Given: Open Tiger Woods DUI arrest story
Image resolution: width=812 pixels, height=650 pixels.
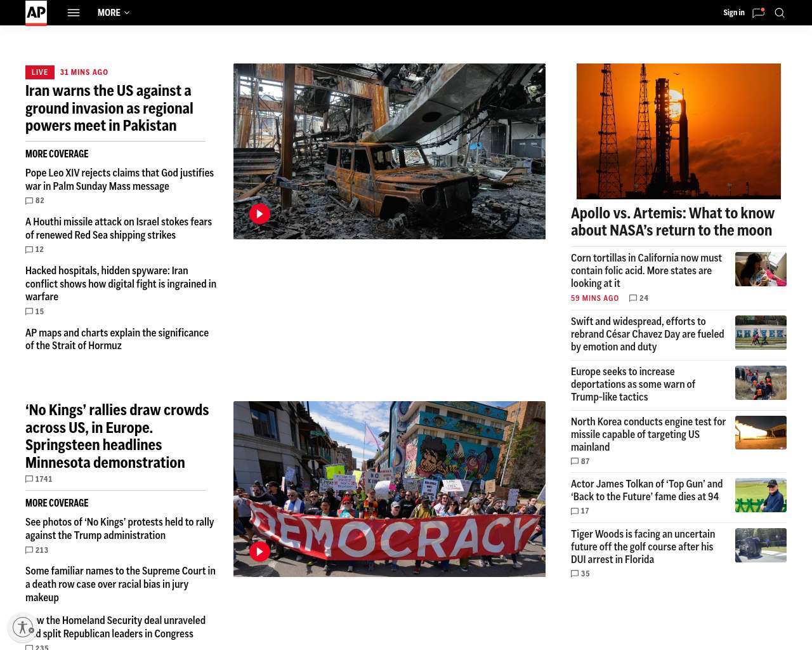Looking at the screenshot, I should 643,547.
